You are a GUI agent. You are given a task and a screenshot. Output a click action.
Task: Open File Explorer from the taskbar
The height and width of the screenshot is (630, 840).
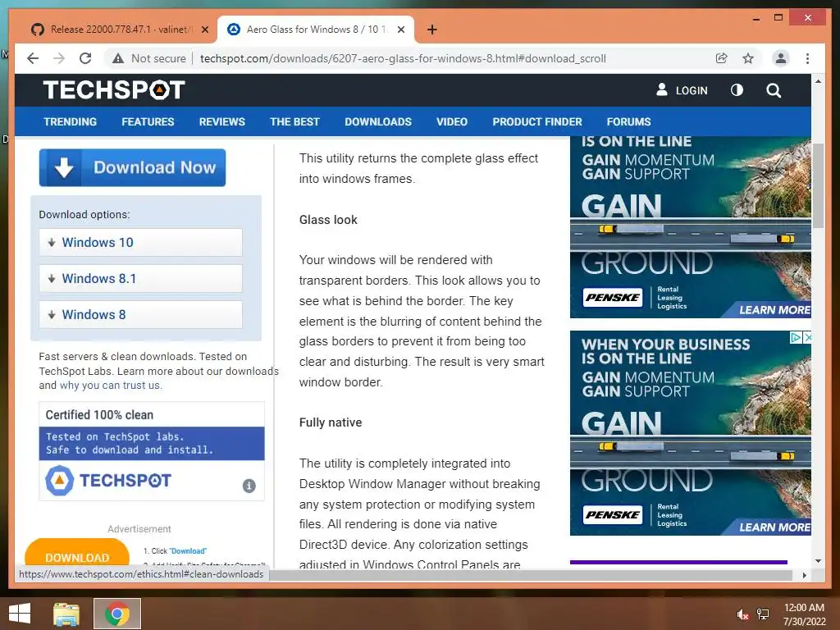66,614
